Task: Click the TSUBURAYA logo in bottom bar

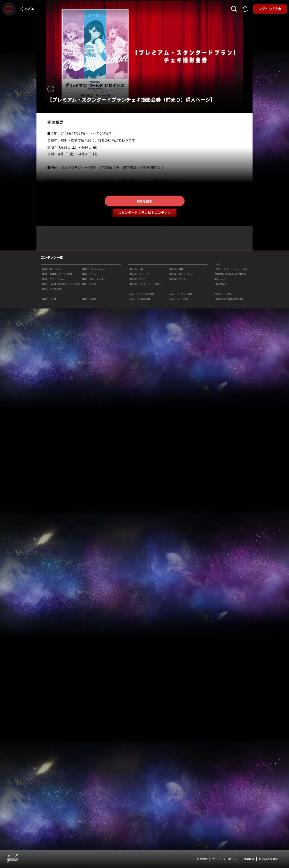Action: click(12, 858)
